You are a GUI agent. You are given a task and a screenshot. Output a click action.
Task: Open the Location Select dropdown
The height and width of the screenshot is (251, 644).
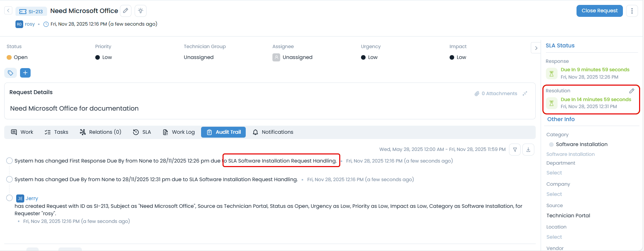554,237
